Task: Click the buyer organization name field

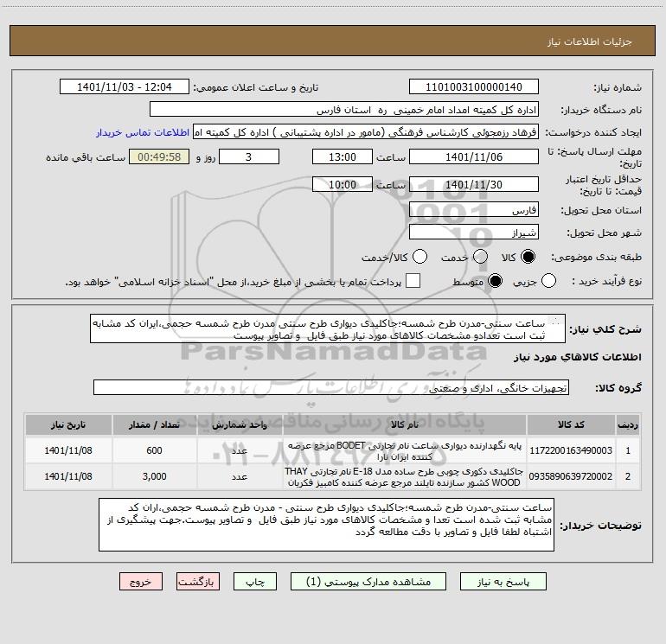Action: click(x=344, y=110)
